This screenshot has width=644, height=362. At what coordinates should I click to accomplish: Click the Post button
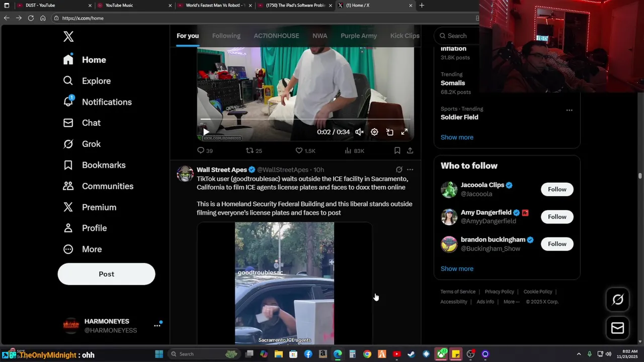(x=106, y=274)
